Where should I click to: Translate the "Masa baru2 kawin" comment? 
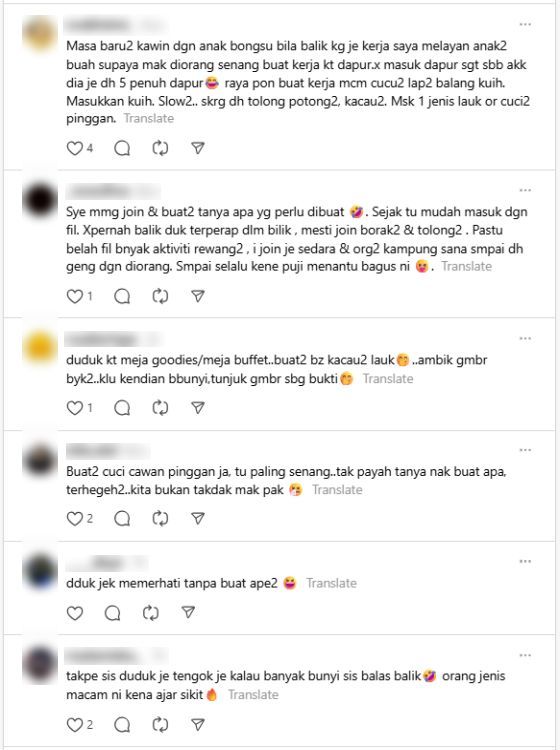149,119
